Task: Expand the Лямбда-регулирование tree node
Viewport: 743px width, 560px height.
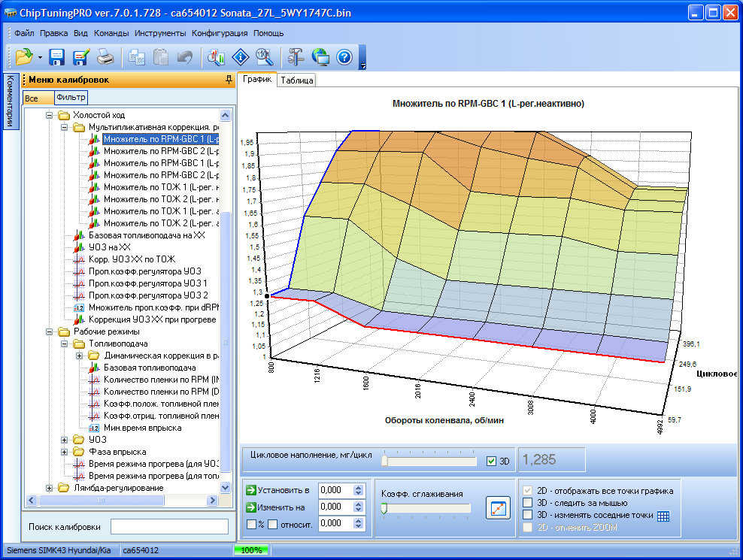Action: tap(50, 488)
